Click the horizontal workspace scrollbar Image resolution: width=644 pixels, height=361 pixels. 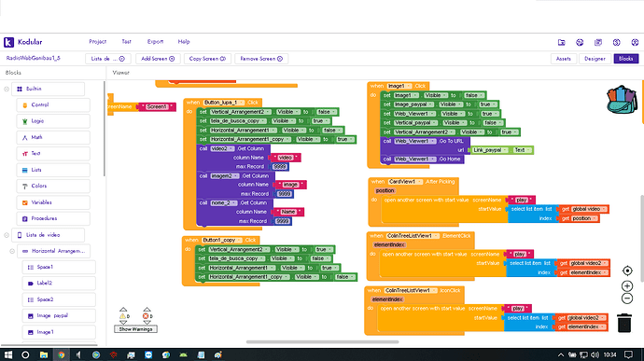pyautogui.click(x=322, y=341)
